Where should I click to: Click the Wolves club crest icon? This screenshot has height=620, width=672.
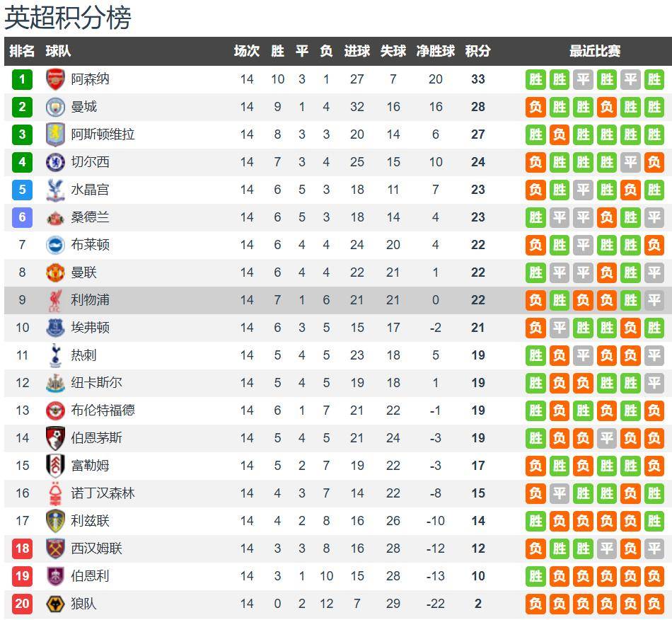pyautogui.click(x=55, y=604)
